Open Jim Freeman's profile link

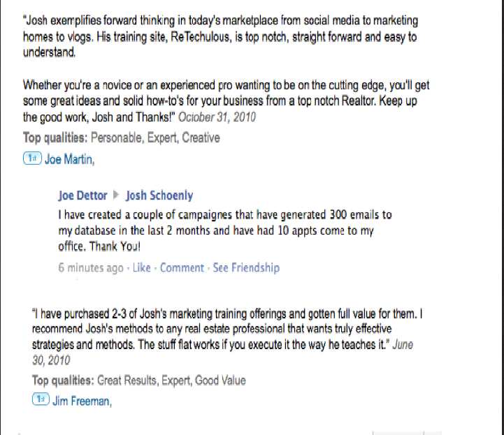(80, 401)
